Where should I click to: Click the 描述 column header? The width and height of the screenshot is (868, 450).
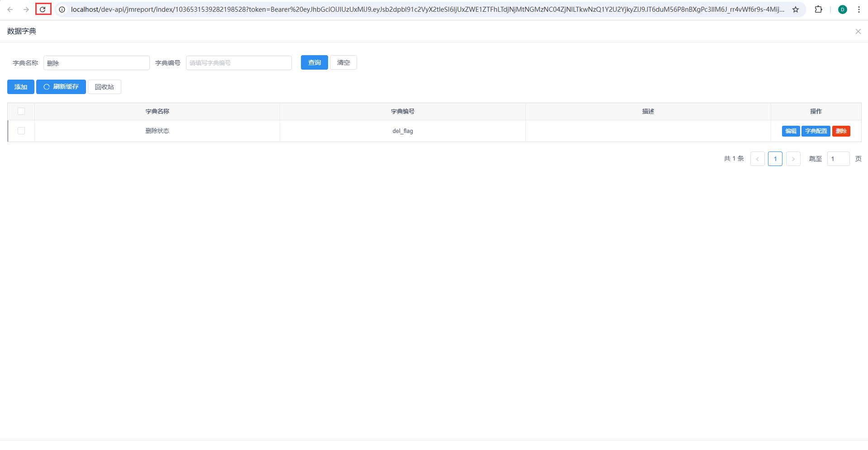tap(648, 111)
